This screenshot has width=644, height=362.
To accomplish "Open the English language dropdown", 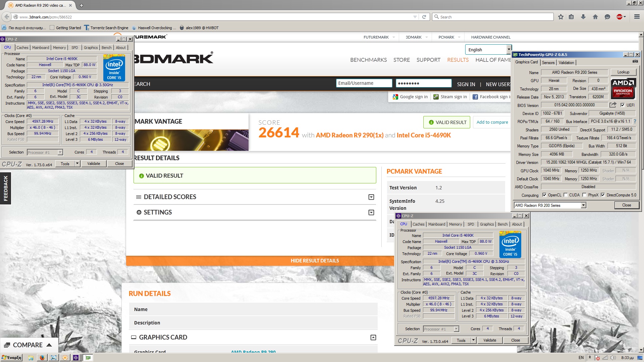I will point(488,50).
